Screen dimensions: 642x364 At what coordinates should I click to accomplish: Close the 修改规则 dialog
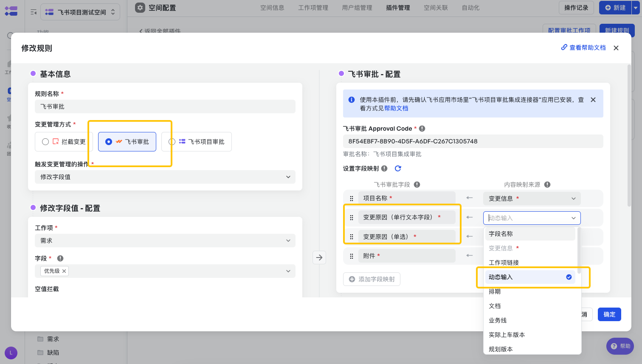[616, 48]
